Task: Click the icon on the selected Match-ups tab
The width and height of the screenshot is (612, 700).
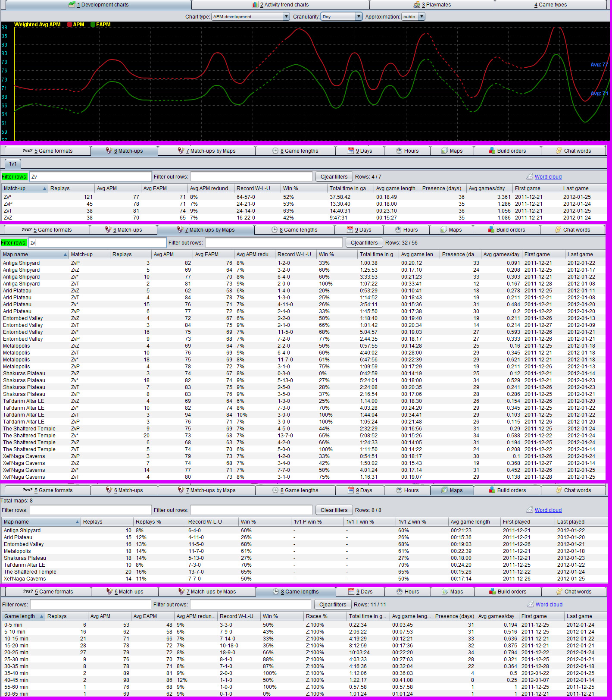Action: [x=109, y=151]
